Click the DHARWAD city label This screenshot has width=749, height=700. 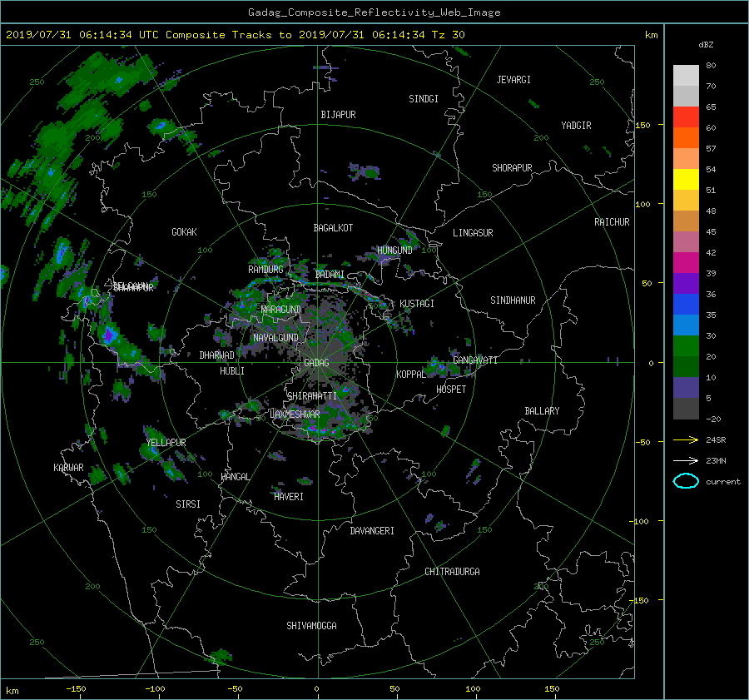pyautogui.click(x=217, y=355)
